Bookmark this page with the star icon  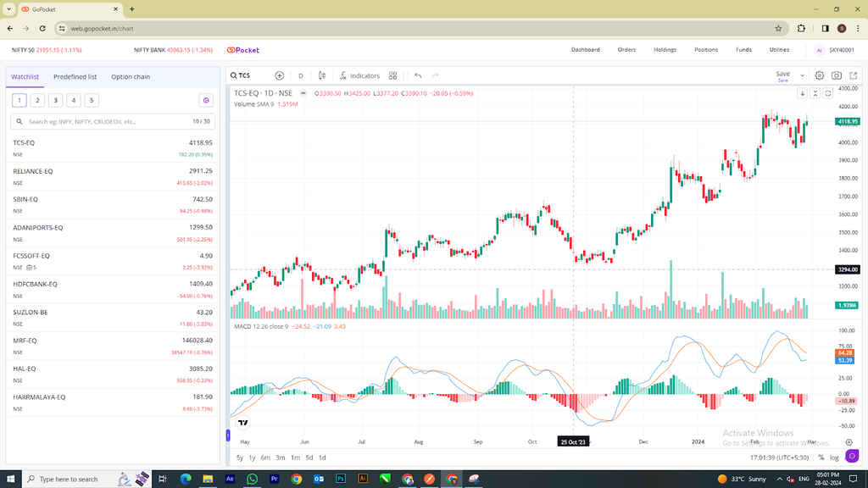tap(778, 29)
